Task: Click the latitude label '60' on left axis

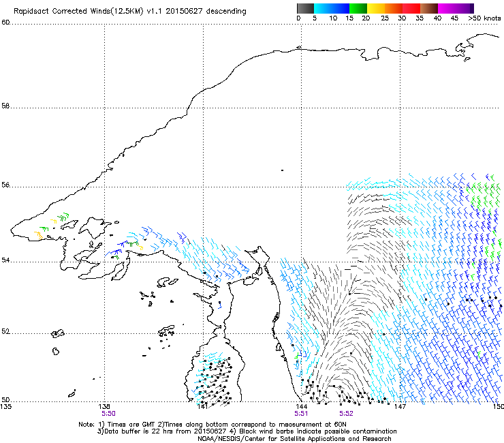Action: pos(5,22)
